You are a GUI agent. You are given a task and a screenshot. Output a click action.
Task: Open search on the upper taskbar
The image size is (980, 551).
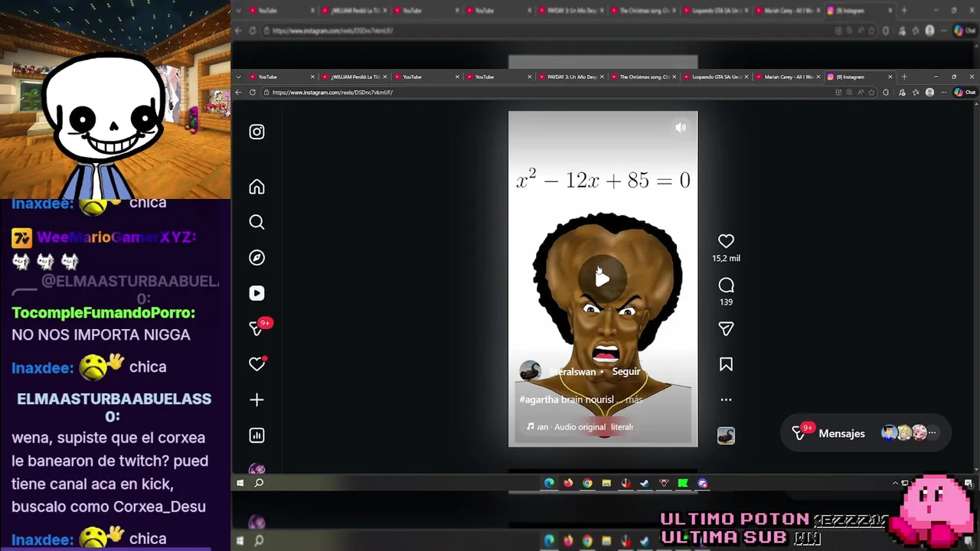(259, 483)
